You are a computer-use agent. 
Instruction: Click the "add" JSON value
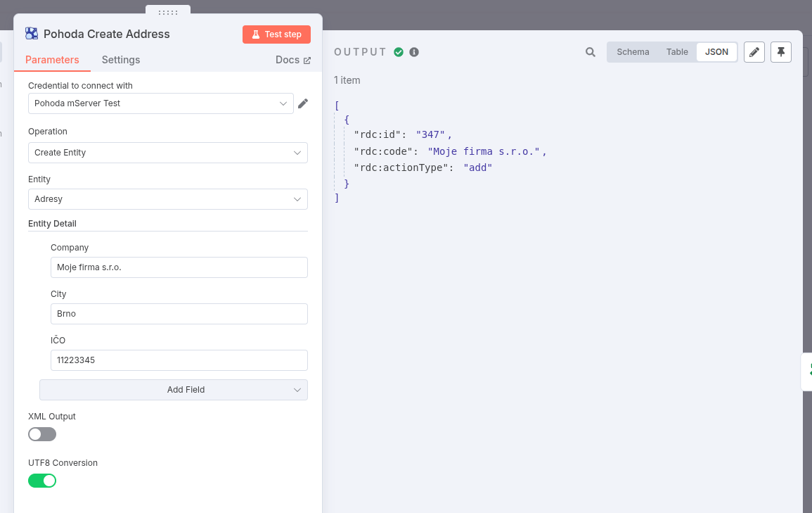click(x=477, y=167)
